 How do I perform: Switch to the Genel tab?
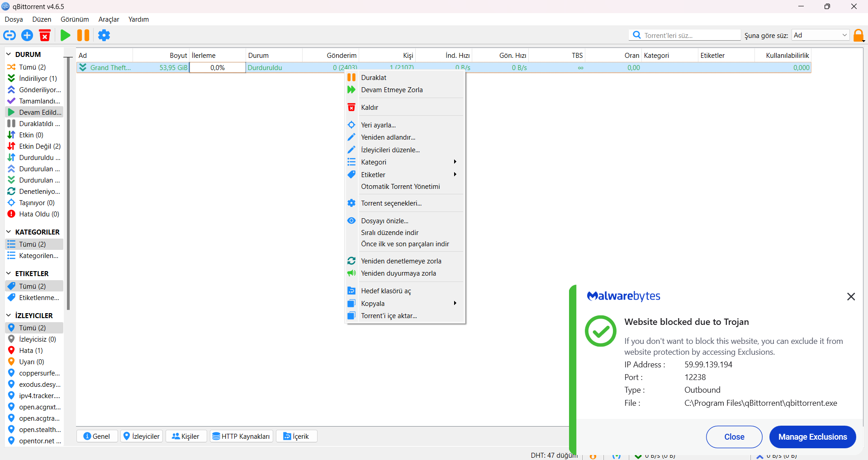click(x=97, y=436)
